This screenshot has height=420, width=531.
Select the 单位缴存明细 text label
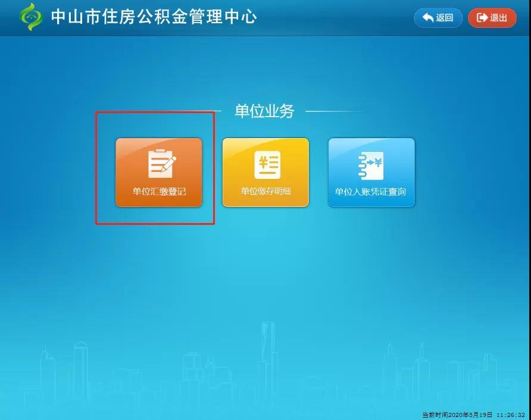(265, 192)
